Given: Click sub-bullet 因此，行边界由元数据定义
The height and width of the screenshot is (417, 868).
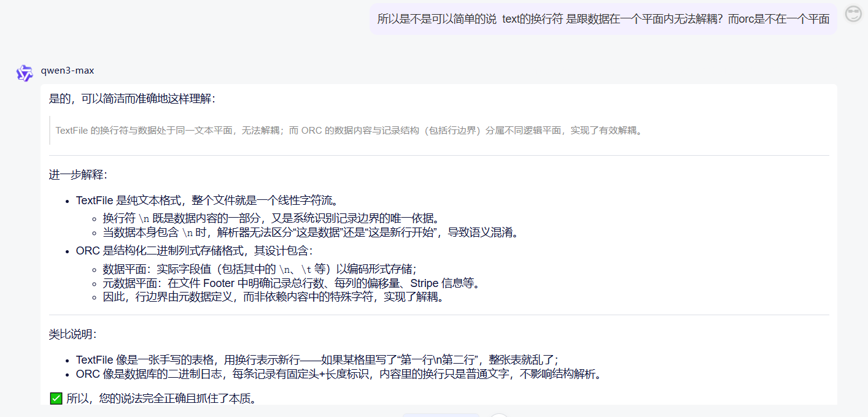Looking at the screenshot, I should coord(273,298).
